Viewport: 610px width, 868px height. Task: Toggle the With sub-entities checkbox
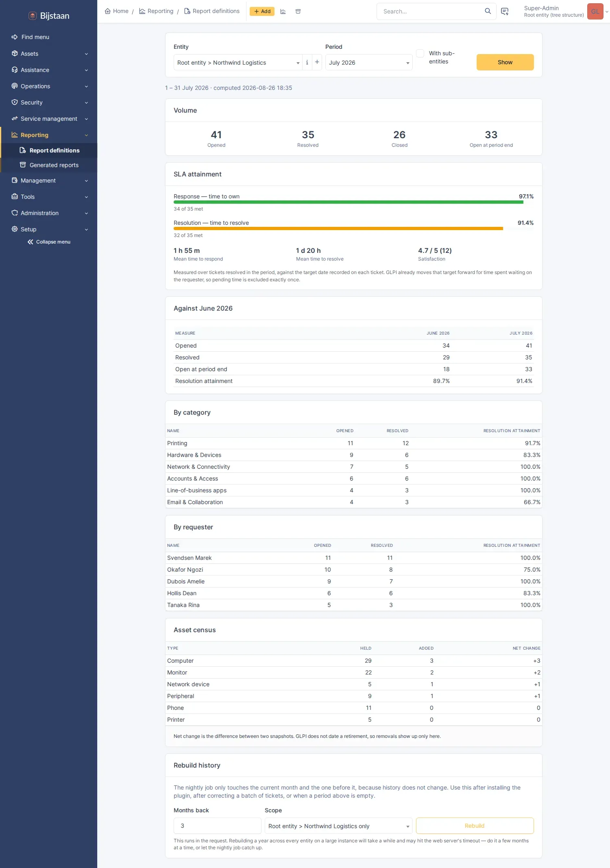coord(420,53)
